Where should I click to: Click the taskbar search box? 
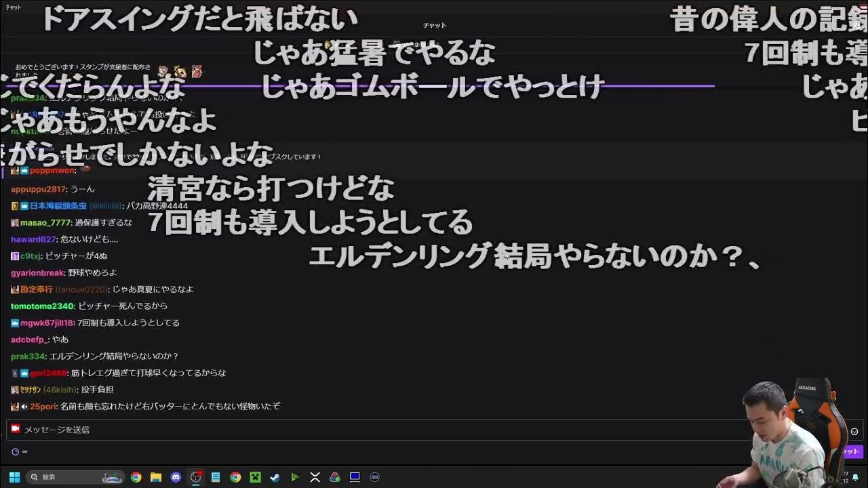click(x=75, y=477)
